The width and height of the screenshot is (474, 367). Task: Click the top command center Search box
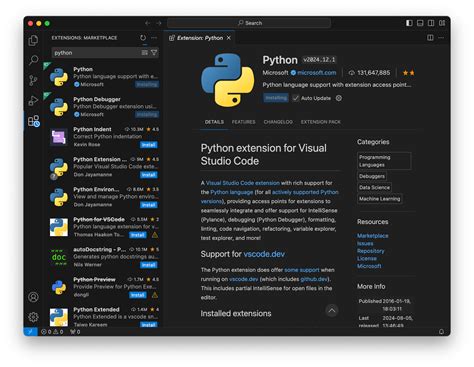click(x=249, y=23)
